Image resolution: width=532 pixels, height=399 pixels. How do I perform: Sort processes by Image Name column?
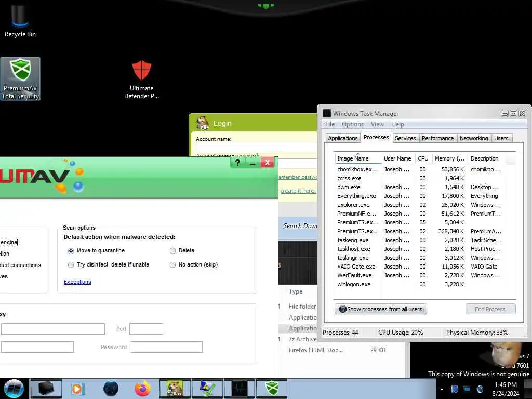pyautogui.click(x=357, y=158)
